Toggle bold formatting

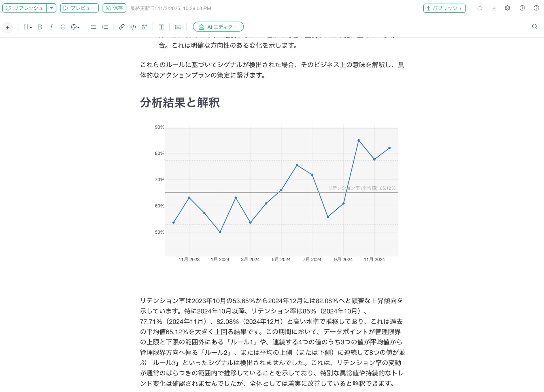(40, 27)
